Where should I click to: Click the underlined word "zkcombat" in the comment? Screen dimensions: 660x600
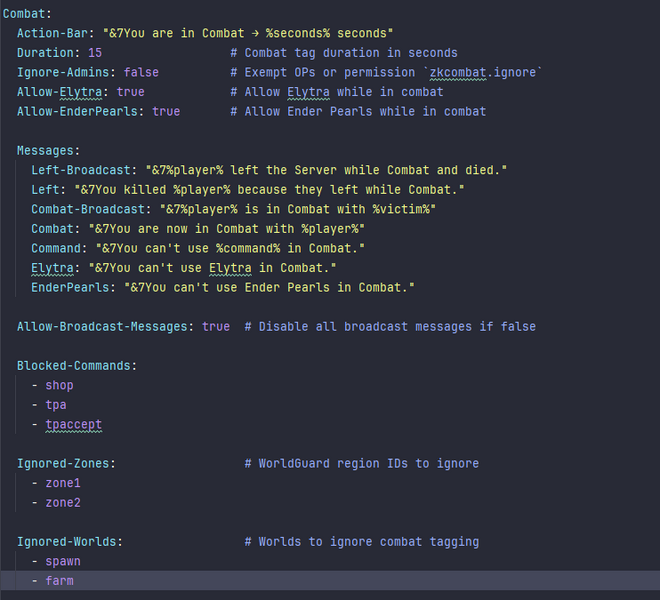(458, 72)
